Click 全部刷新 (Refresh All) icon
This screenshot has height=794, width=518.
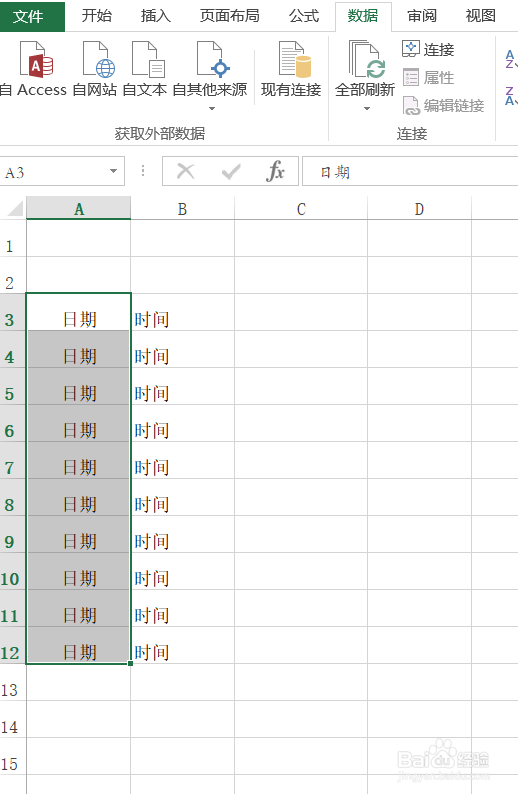(367, 59)
